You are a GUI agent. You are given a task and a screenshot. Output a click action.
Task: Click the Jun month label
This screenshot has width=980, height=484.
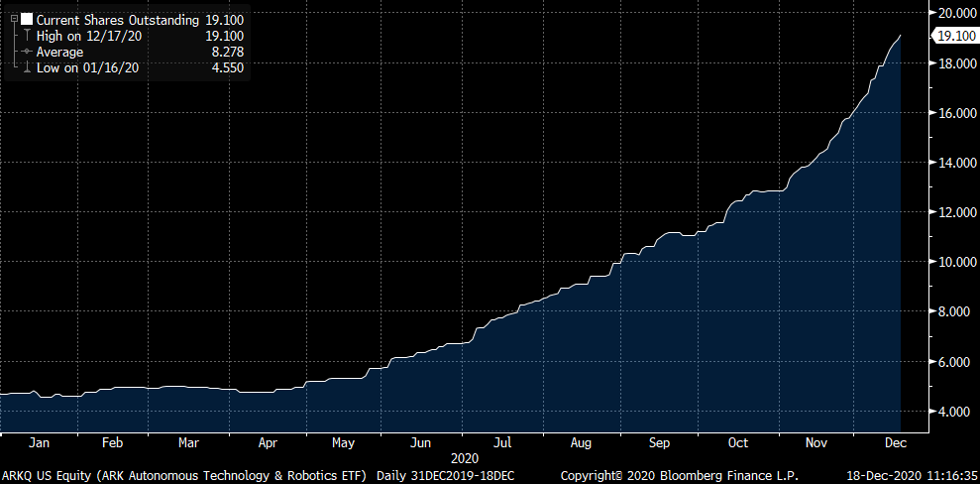(x=420, y=442)
